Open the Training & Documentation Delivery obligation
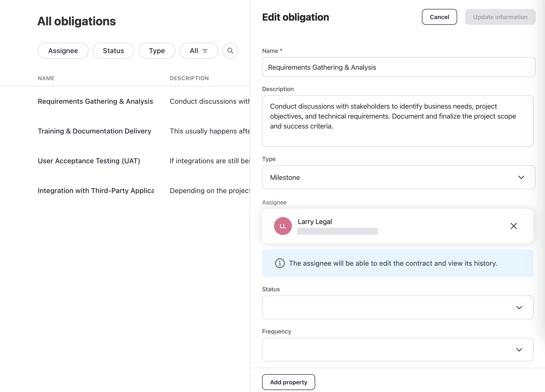Screen dimensions: 545x392 tap(94, 131)
